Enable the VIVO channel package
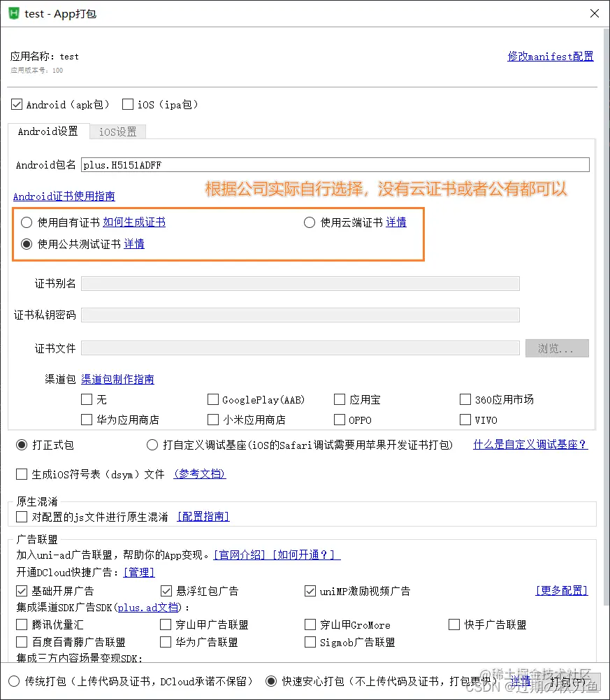The width and height of the screenshot is (610, 700). click(x=465, y=420)
